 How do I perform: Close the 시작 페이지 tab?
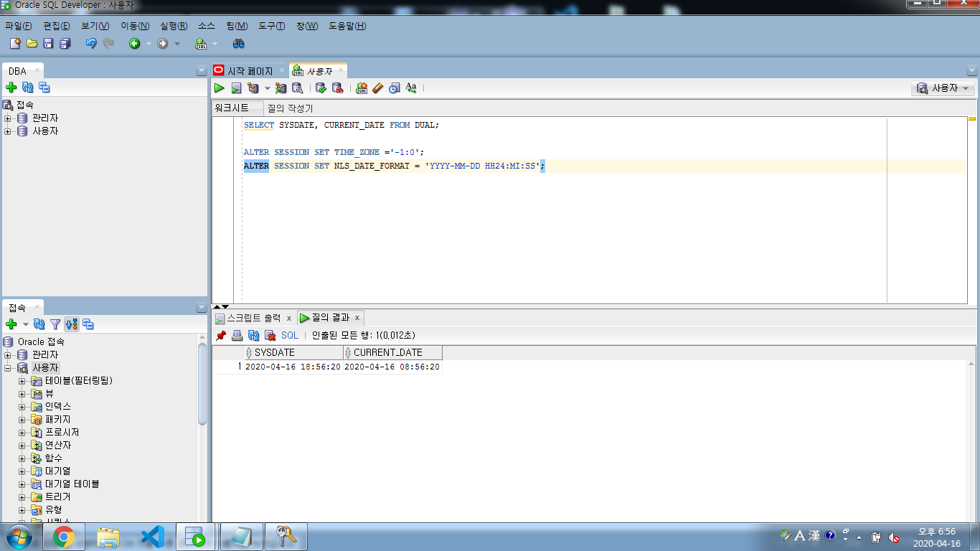[x=282, y=70]
